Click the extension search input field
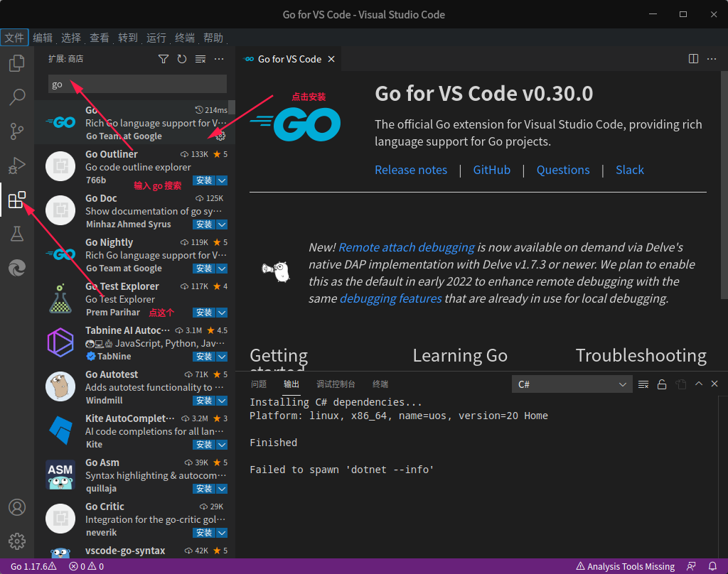Screen dimensions: 728x574 tap(137, 85)
